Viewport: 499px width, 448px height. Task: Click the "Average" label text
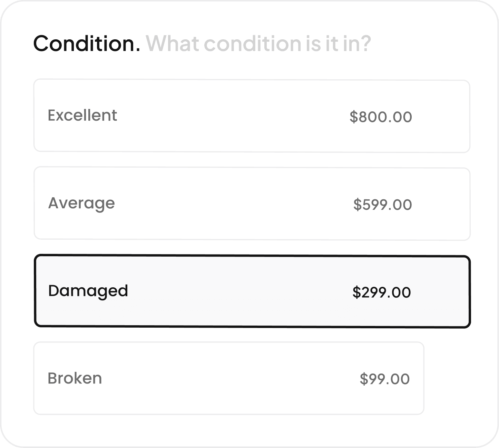coord(81,203)
